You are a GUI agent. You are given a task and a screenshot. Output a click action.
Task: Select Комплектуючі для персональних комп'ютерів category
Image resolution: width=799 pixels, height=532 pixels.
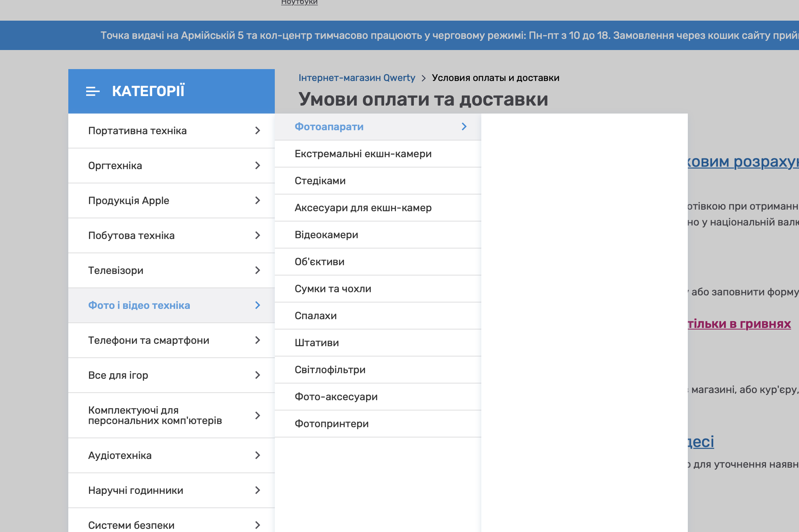pos(155,415)
